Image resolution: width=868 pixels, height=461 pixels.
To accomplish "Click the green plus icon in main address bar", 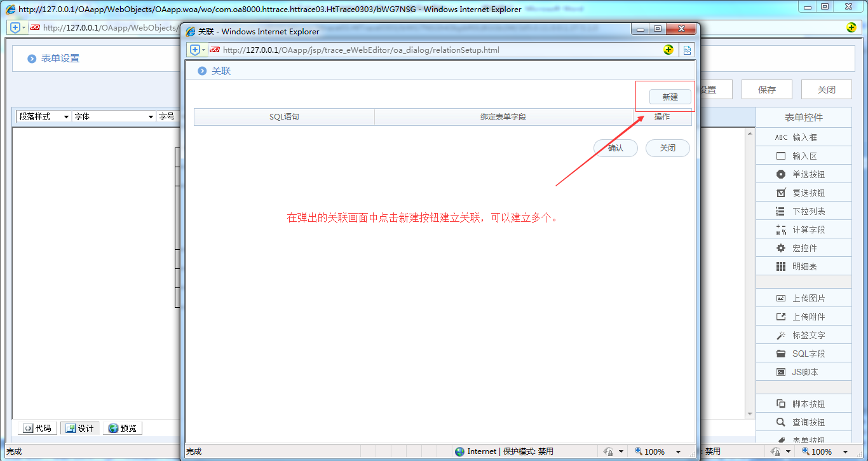I will 851,27.
